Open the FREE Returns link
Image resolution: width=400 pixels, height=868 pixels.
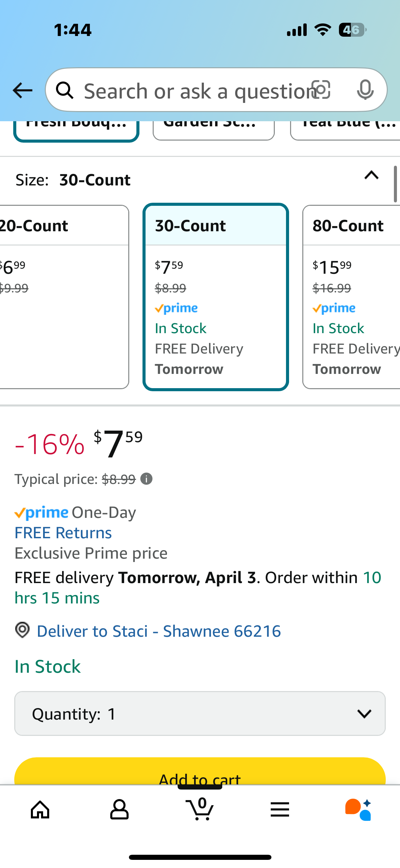(63, 533)
